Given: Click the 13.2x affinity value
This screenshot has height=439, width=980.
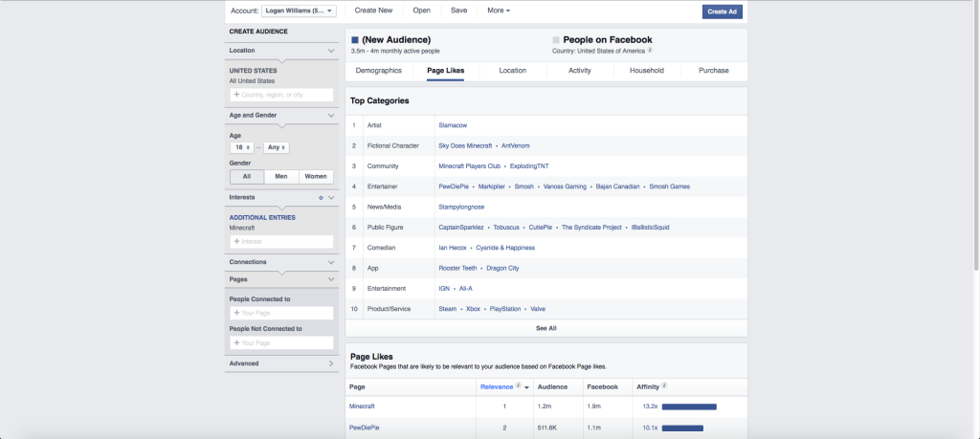Looking at the screenshot, I should click(650, 406).
